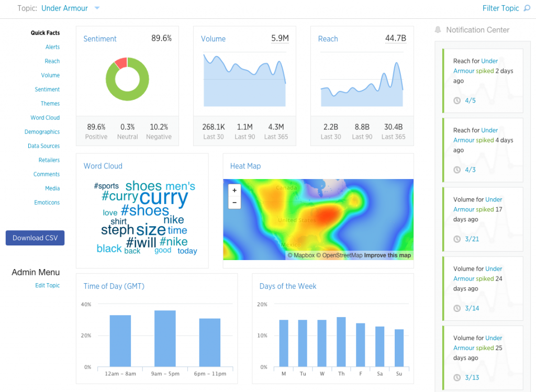Click "#iwill" in the word cloud
536x392 pixels.
click(141, 243)
